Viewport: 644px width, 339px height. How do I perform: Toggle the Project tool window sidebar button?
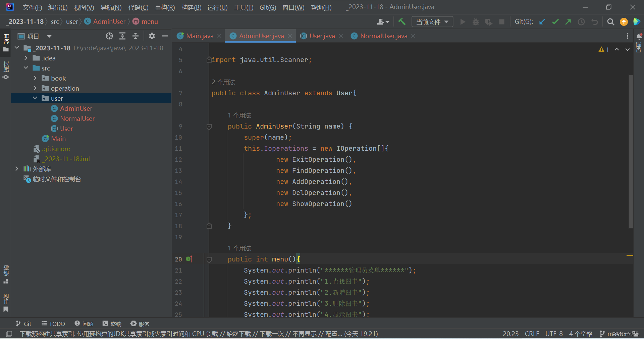tap(6, 43)
